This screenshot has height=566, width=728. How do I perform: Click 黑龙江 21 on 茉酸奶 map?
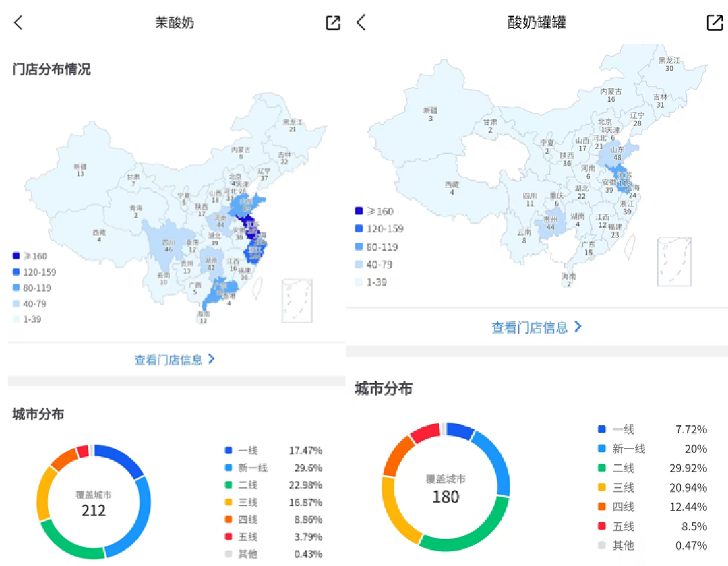click(x=292, y=125)
